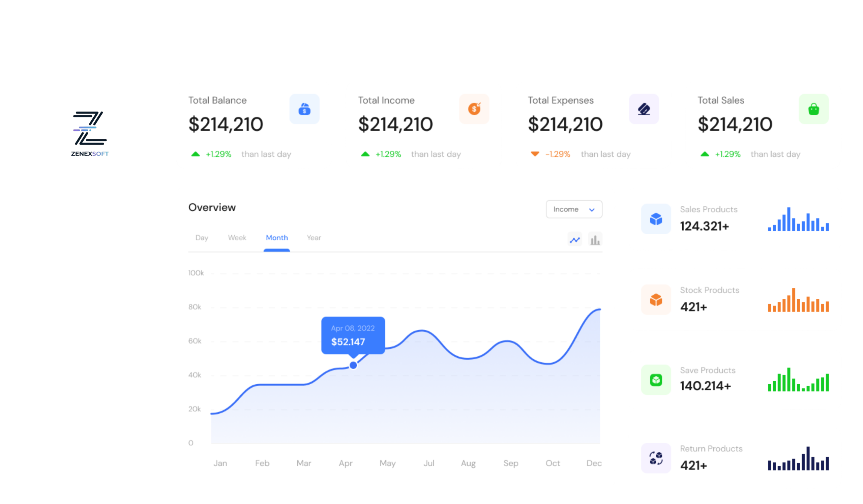Screen dimensions: 863x504
Task: Click the Sales Products blue cube icon
Action: 655,219
